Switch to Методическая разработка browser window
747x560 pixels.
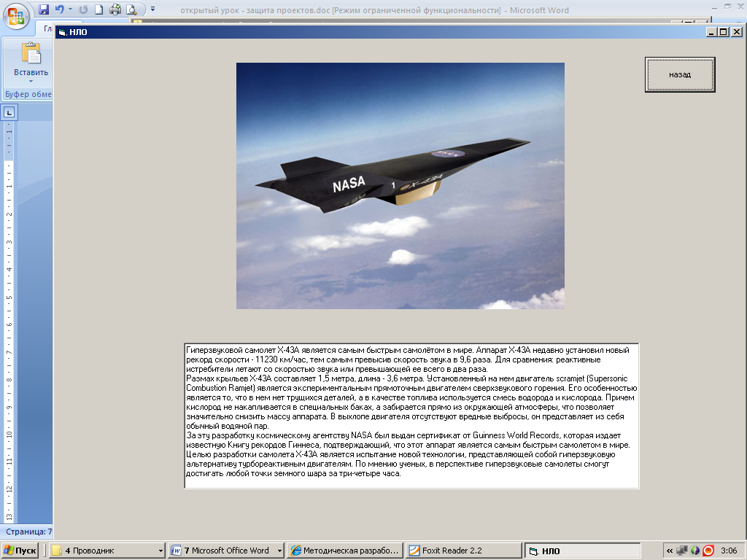pyautogui.click(x=345, y=551)
